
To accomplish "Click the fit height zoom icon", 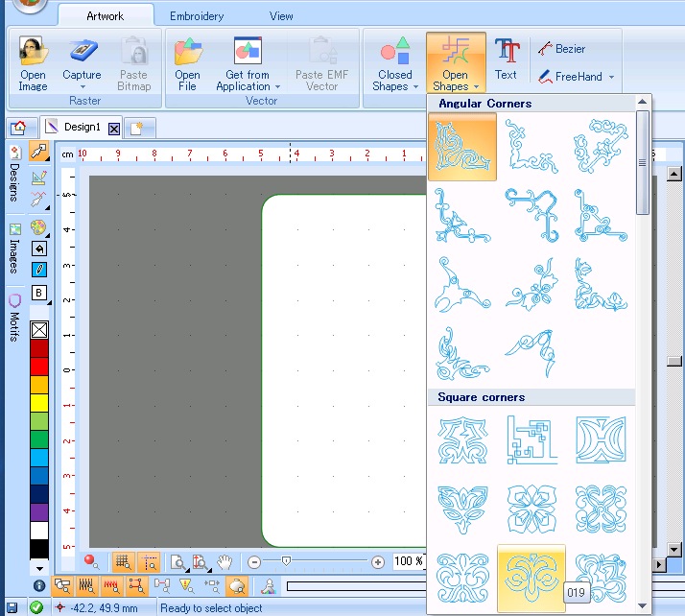I will tap(201, 562).
